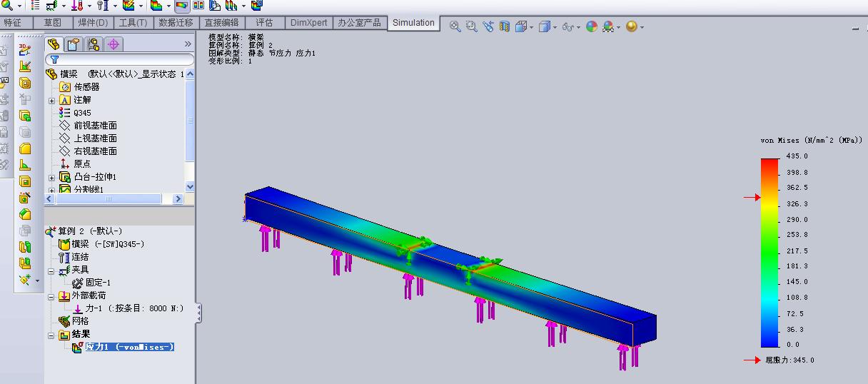Select the sketch tool below 3D sketch
The width and height of the screenshot is (868, 384).
point(25,66)
